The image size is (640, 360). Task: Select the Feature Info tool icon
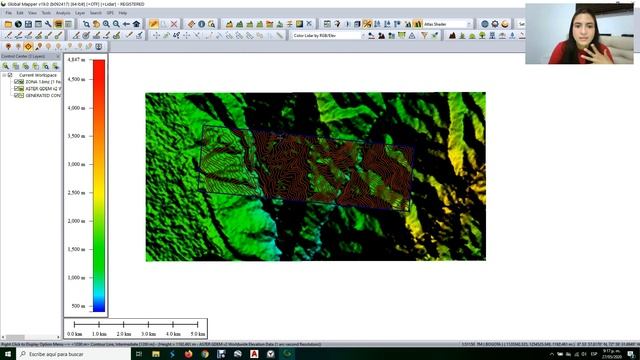click(x=202, y=24)
